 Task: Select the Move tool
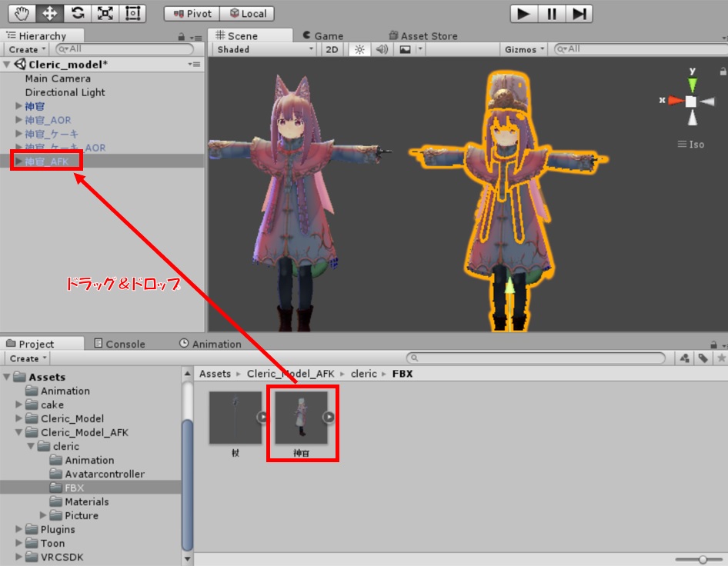[x=50, y=13]
